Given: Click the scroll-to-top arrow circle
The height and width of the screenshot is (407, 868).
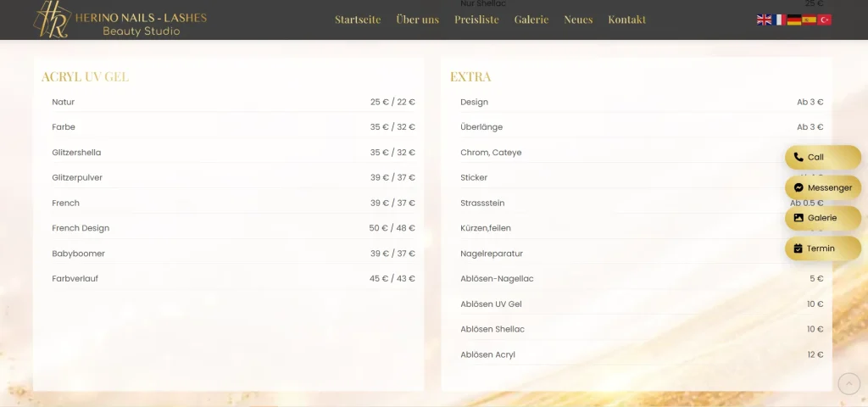Looking at the screenshot, I should [849, 384].
